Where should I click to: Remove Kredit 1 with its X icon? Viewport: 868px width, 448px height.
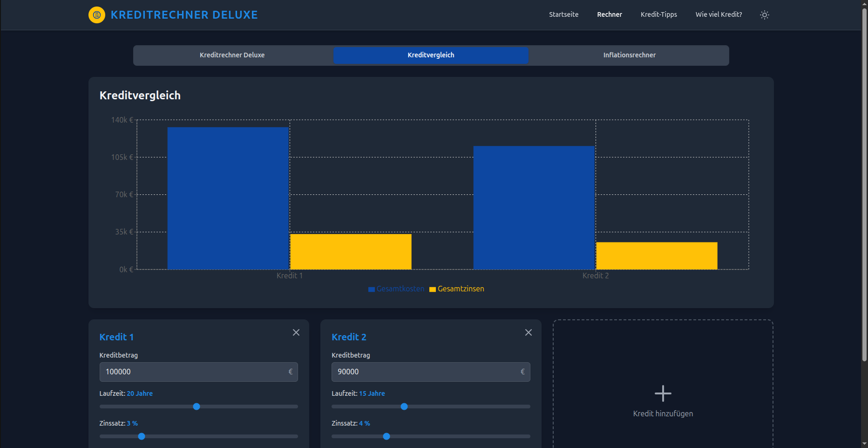(296, 332)
